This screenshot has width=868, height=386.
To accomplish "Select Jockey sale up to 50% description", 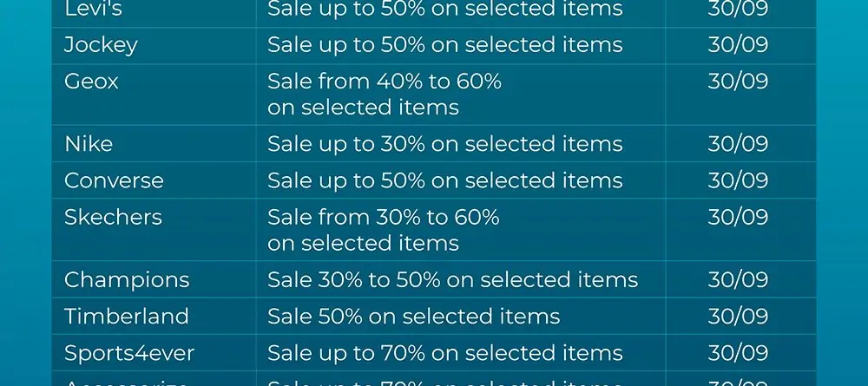I will 445,45.
